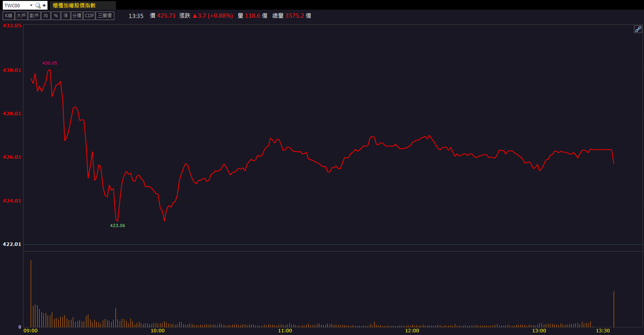
Task: Click the price value 425.71
Action: [x=166, y=16]
